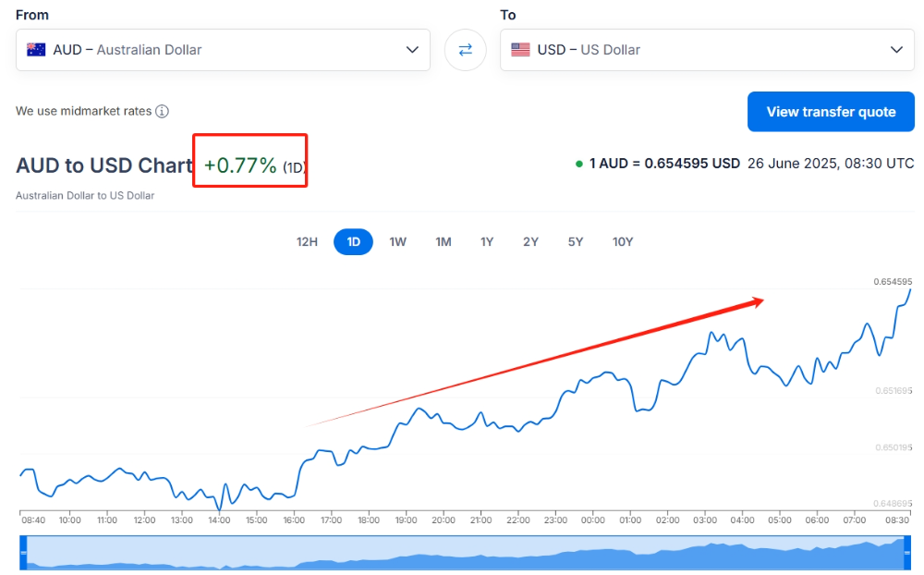Expand the AUD currency dropdown chevron
The width and height of the screenshot is (924, 575).
[x=412, y=50]
